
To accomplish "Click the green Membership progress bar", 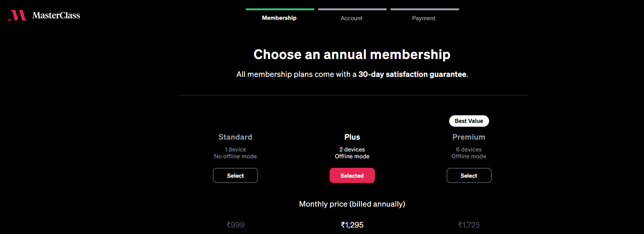I will (280, 9).
